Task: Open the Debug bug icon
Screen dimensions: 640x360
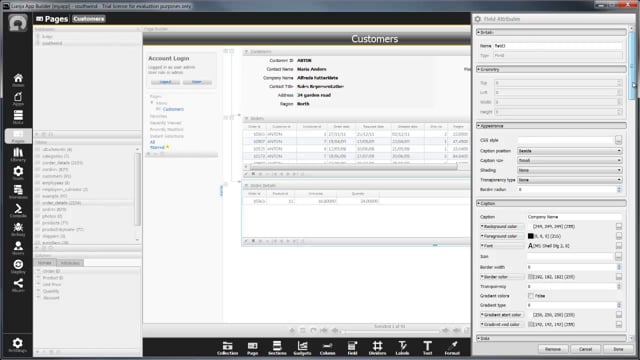Action: (18, 229)
